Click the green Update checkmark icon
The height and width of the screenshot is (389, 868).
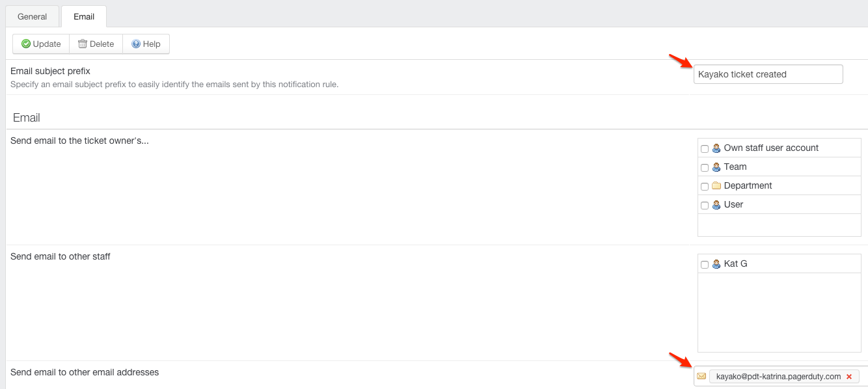coord(26,44)
